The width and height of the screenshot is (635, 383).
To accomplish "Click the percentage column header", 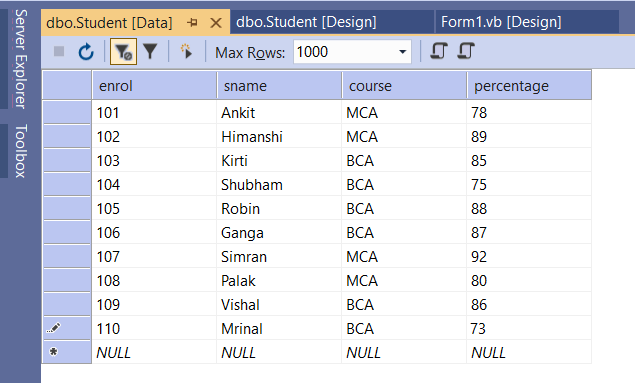I will (x=529, y=85).
